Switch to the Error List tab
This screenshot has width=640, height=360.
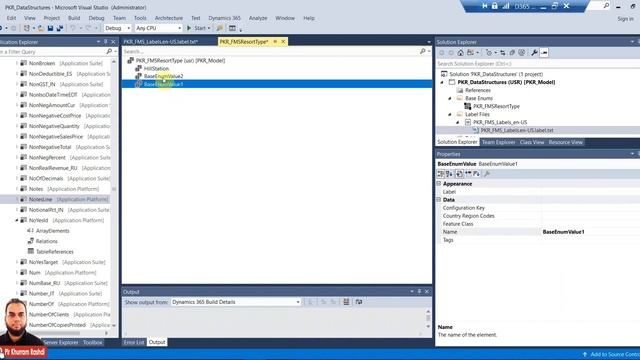134,342
